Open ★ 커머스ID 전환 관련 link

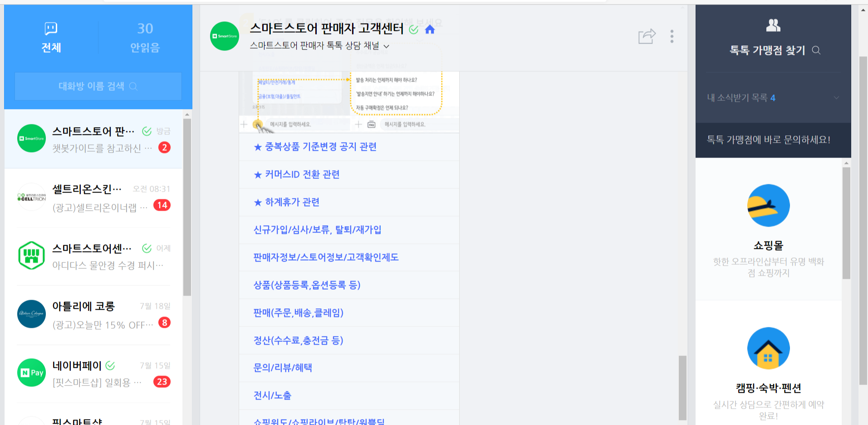tap(296, 174)
